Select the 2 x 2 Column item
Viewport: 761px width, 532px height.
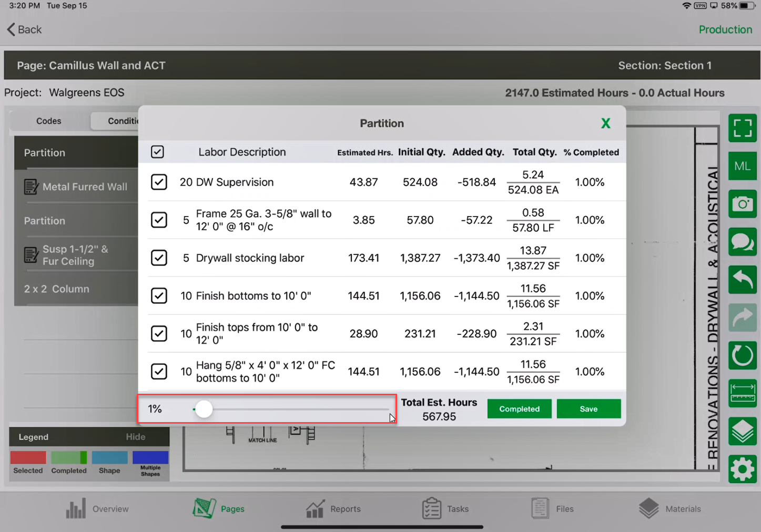(x=57, y=289)
